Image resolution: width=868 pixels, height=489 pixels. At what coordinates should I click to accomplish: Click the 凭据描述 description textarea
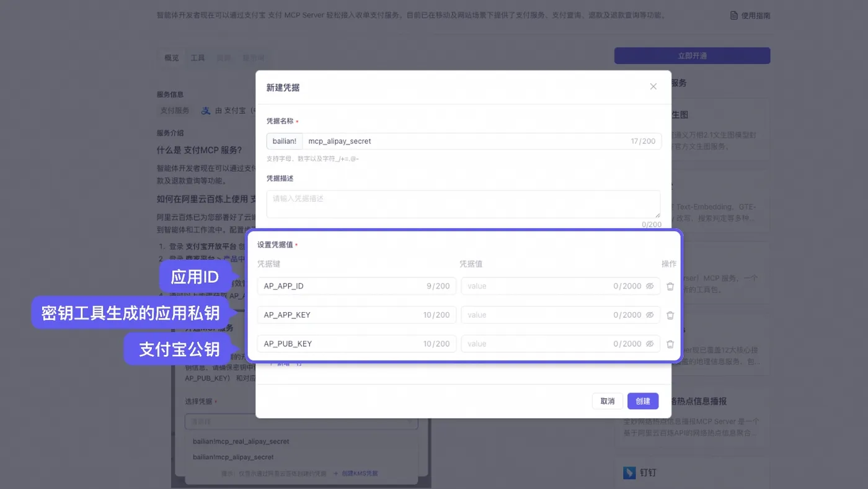[x=463, y=204]
